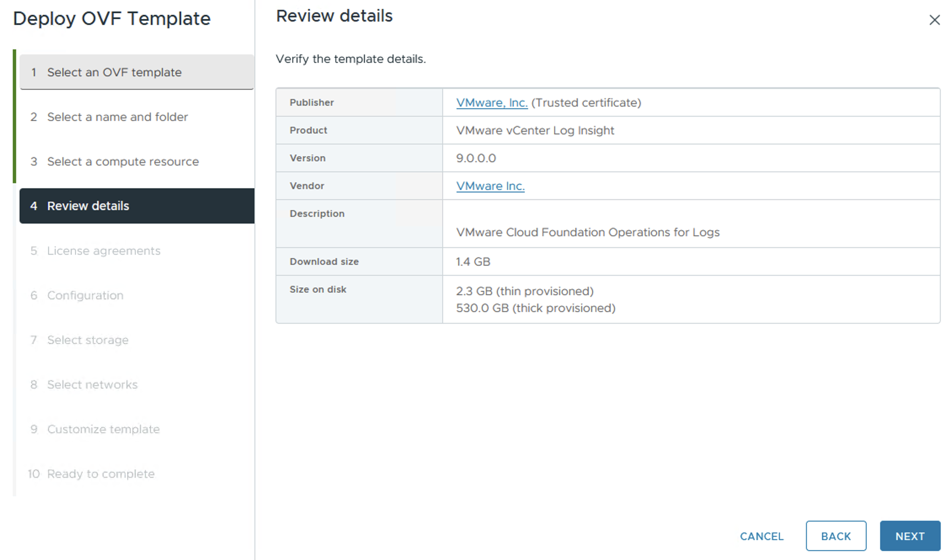Go to step 3 Select a compute resource
951x560 pixels.
click(x=123, y=161)
